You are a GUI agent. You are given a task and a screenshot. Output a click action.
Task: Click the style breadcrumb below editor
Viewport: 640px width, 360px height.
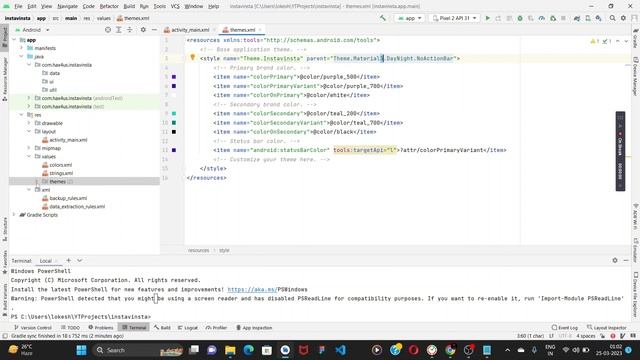(224, 250)
